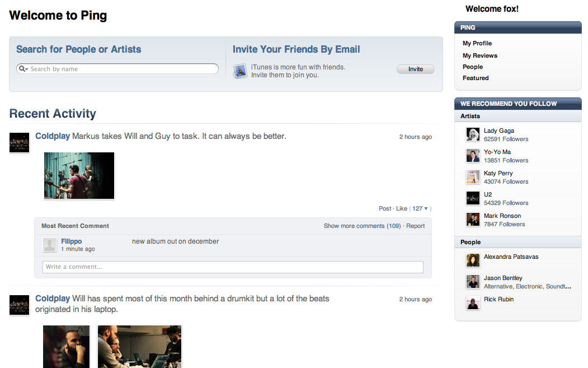Click Mark Ronson's avatar thumbnail
Screen dimensions: 588x368
tap(473, 220)
